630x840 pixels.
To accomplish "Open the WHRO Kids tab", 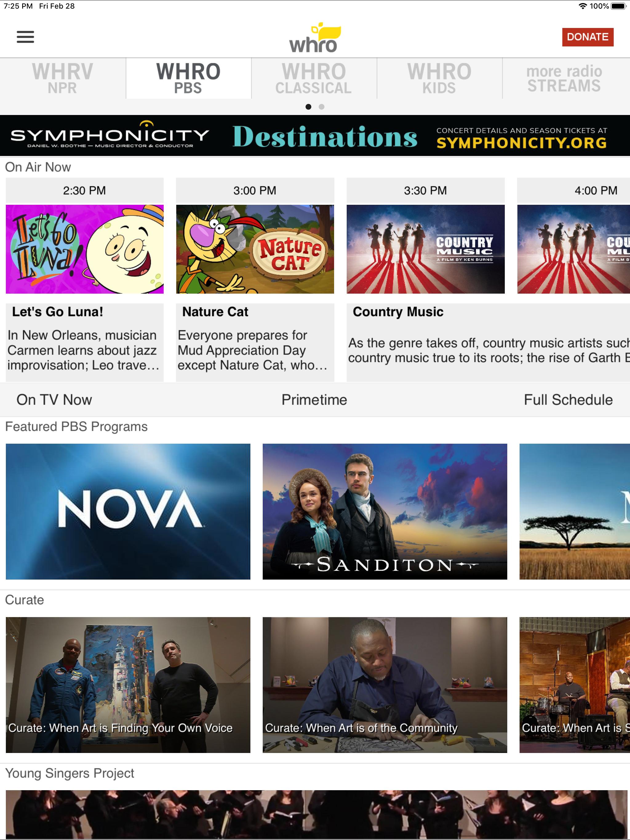I will pyautogui.click(x=439, y=78).
